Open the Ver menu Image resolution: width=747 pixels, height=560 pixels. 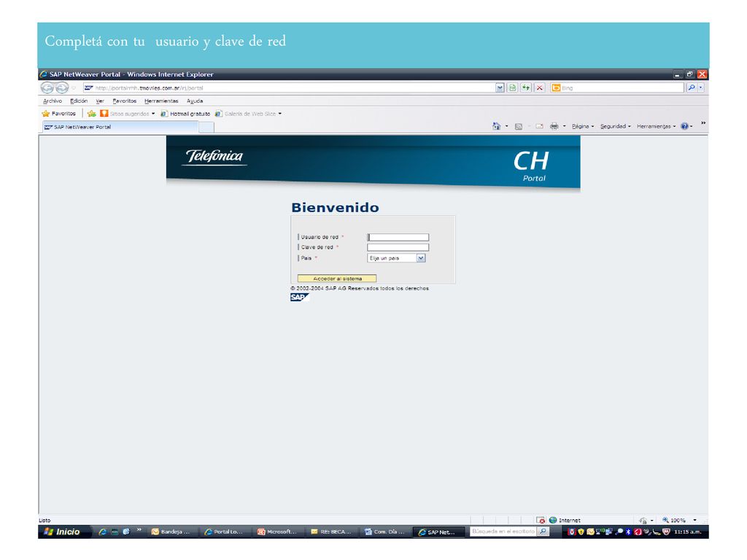[99, 101]
